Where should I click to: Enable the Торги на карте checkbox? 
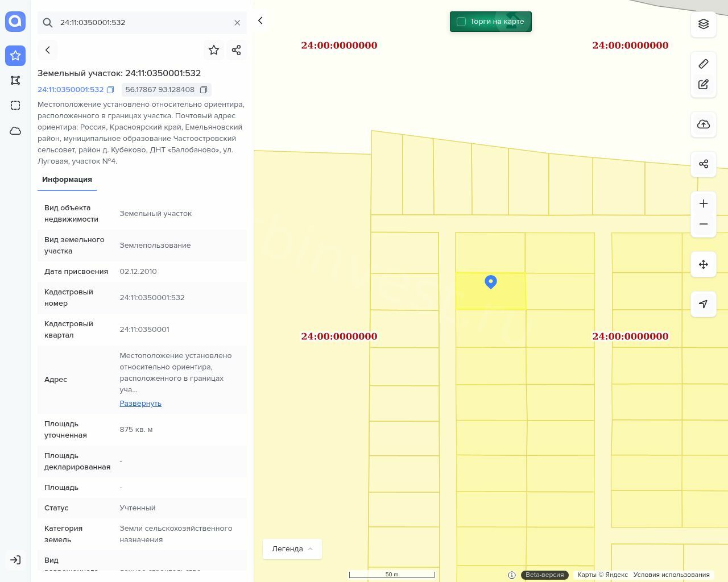pos(461,22)
